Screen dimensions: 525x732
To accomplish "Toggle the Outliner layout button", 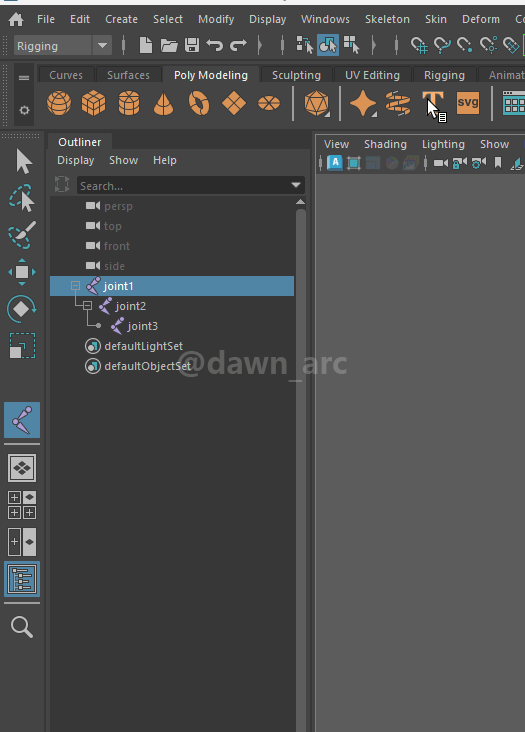I will point(21,579).
